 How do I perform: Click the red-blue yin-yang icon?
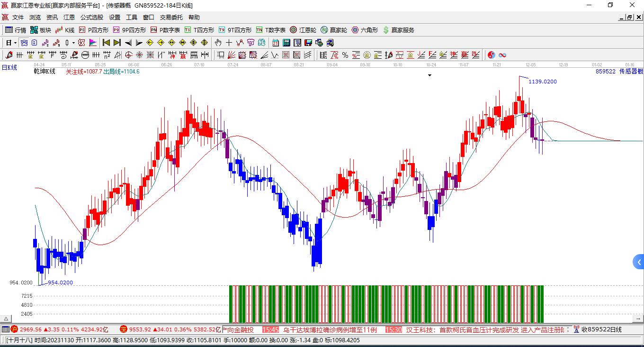[491, 55]
